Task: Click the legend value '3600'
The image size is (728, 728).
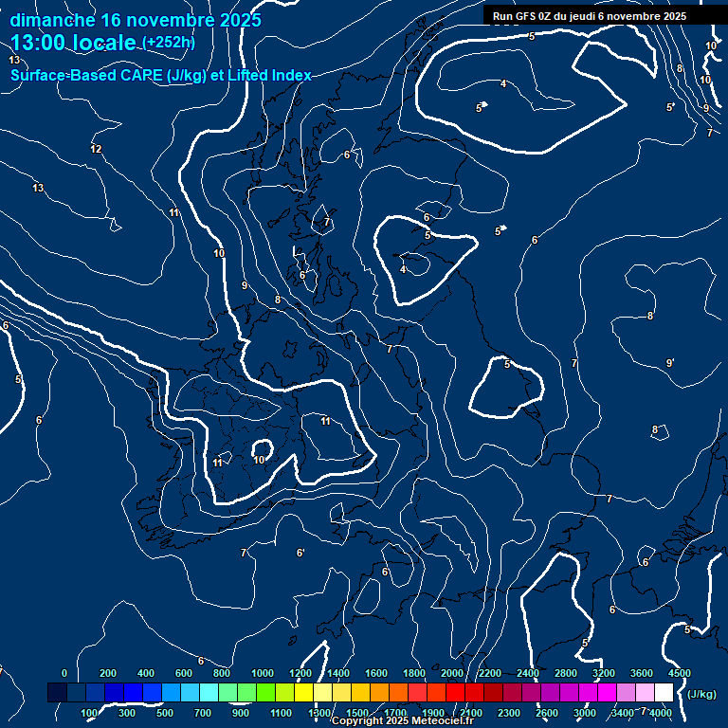Action: click(x=642, y=673)
